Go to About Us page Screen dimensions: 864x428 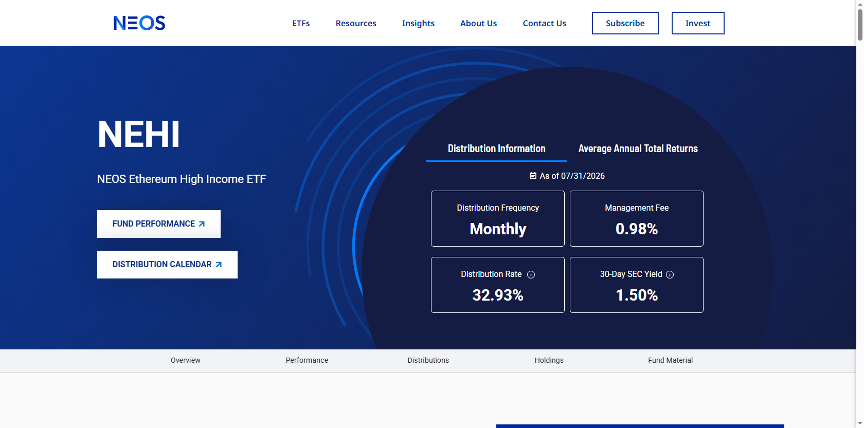[x=478, y=23]
